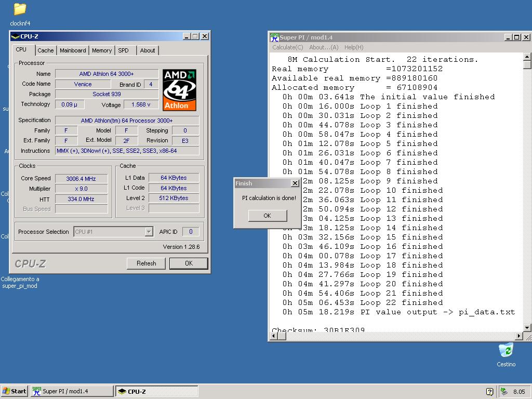
Task: Close the CPU-Z window
Action: pyautogui.click(x=205, y=36)
